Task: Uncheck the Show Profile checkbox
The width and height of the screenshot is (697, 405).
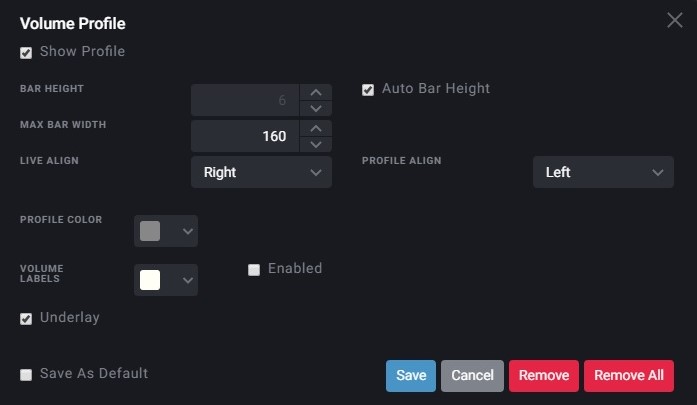Action: 26,53
